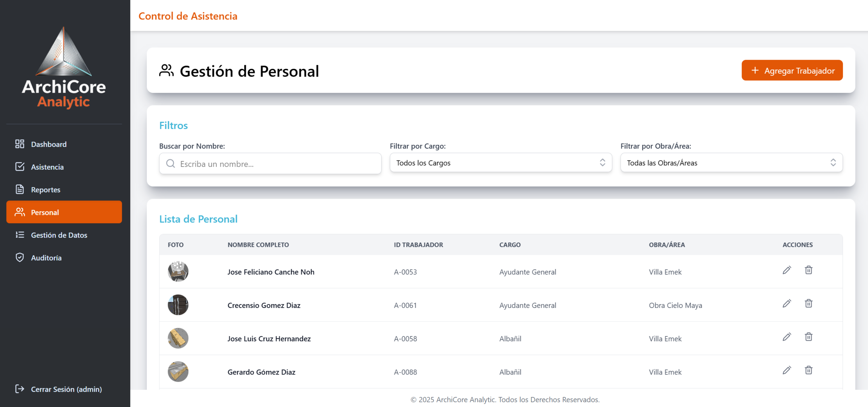Viewport: 868px width, 407px height.
Task: Click the CARGO column header
Action: click(510, 245)
